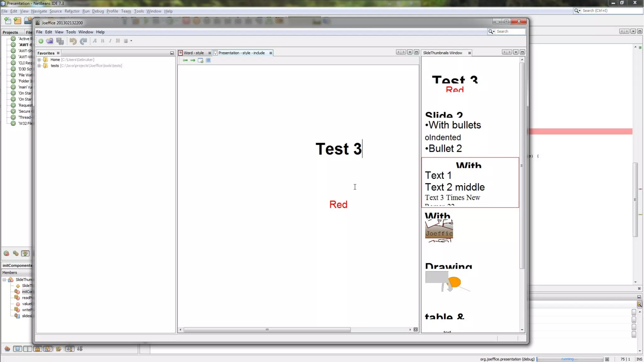Screen dimensions: 644x362
Task: Close the Presentation - style - include tab
Action: [x=271, y=53]
